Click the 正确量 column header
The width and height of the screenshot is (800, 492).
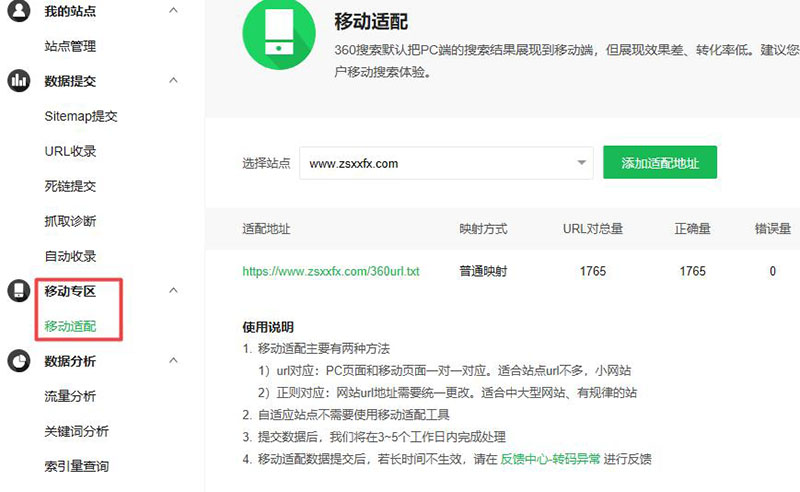(692, 229)
